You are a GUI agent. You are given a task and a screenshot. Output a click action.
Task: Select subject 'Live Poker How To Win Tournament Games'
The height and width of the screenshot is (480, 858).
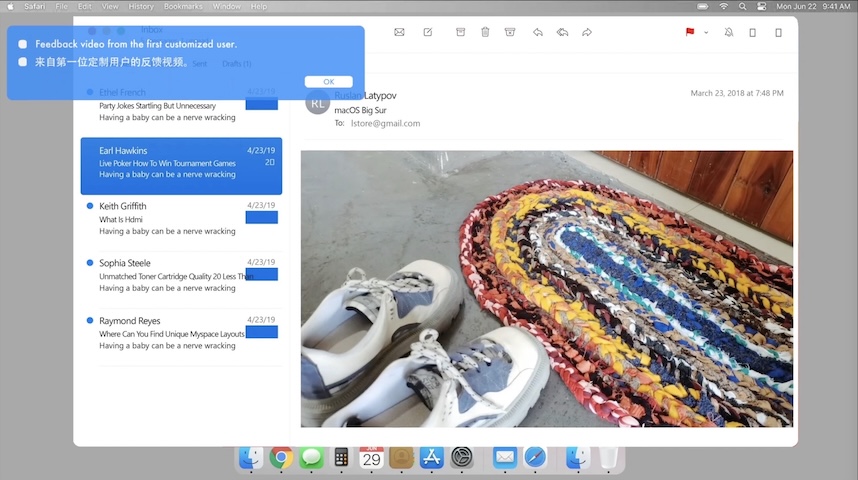[x=167, y=163]
